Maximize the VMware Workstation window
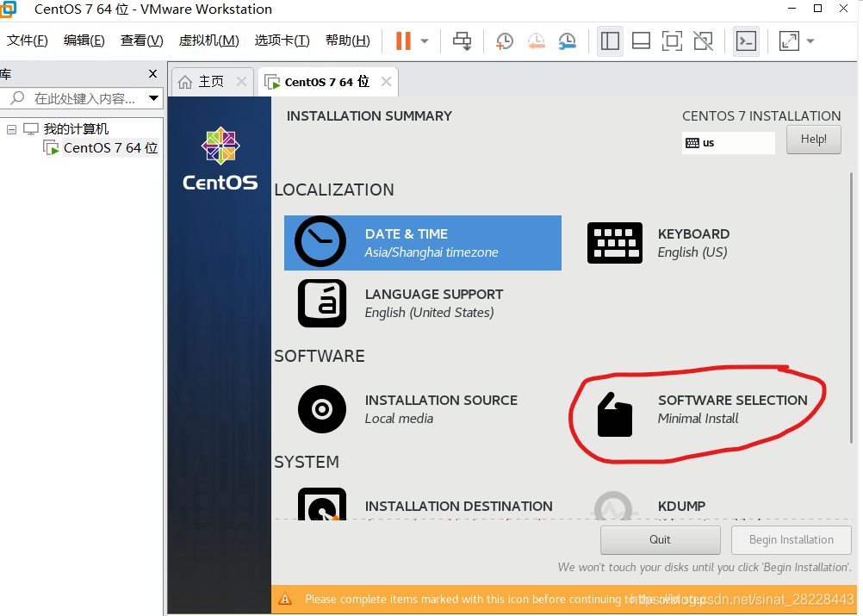This screenshot has height=616, width=863. (818, 9)
